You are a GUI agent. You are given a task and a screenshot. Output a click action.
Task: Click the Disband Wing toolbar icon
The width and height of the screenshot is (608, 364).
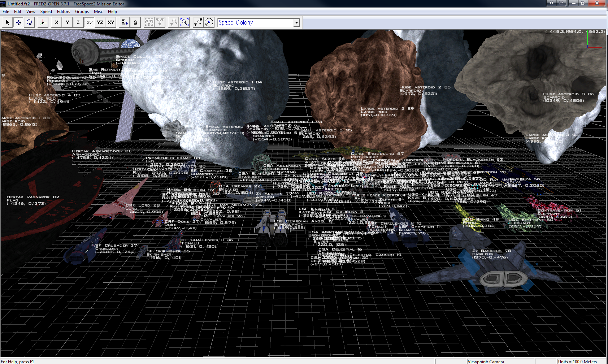pos(160,22)
